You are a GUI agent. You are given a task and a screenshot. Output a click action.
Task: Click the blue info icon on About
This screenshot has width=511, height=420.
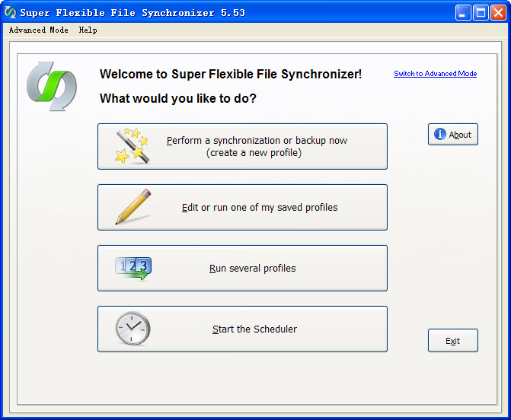pyautogui.click(x=440, y=135)
